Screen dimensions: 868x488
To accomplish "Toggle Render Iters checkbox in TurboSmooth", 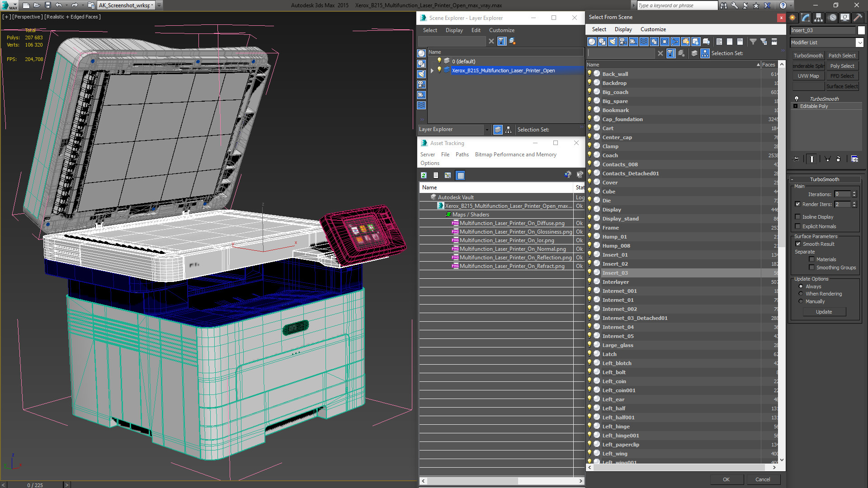I will (798, 204).
